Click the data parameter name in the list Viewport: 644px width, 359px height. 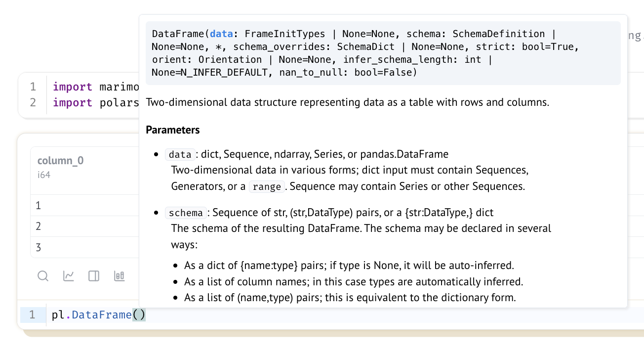pyautogui.click(x=180, y=155)
